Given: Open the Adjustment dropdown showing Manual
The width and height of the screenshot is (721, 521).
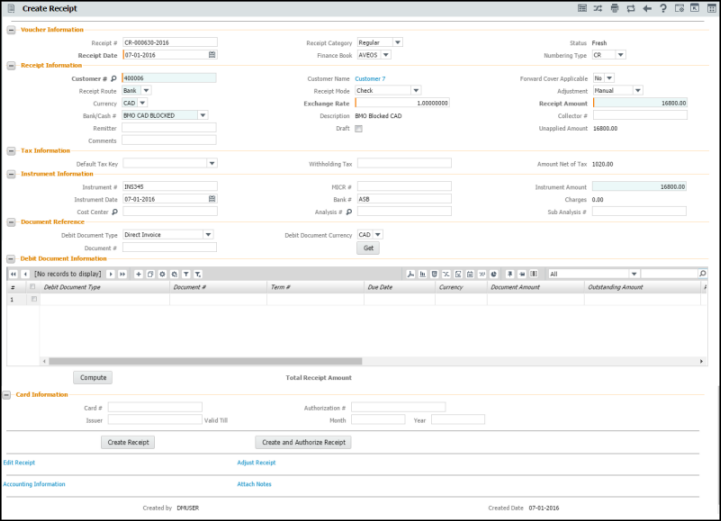Looking at the screenshot, I should (x=638, y=91).
